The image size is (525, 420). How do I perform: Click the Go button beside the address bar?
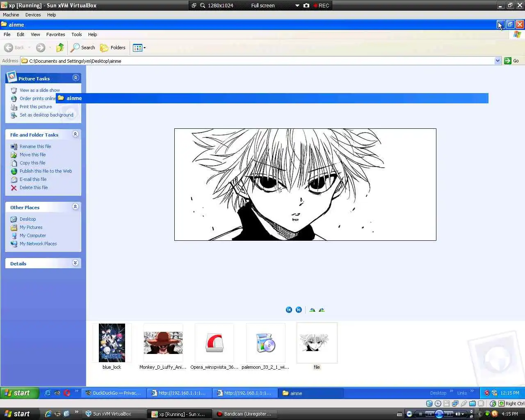coord(512,61)
